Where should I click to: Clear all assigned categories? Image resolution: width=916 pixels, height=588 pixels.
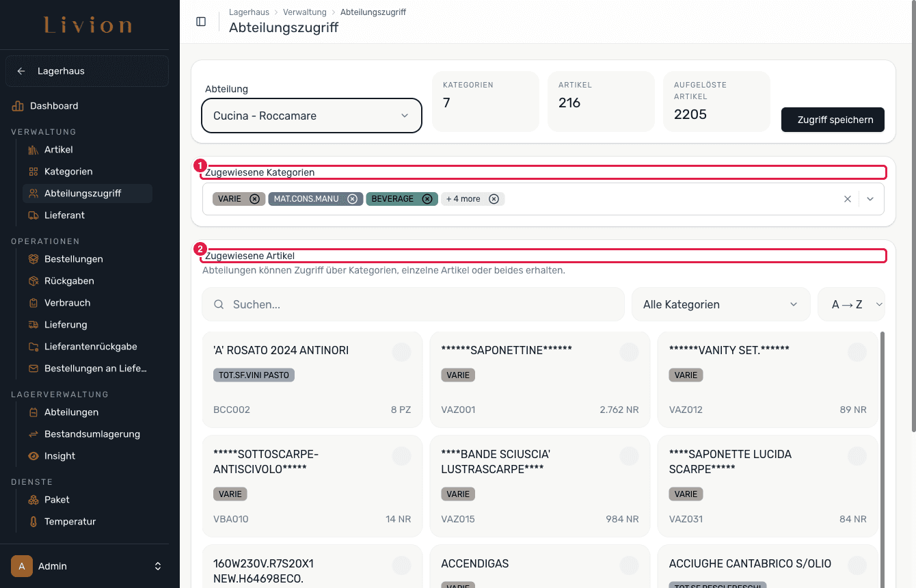pyautogui.click(x=848, y=199)
